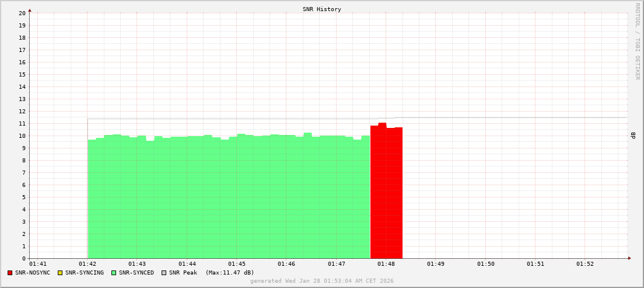
Task: Click the 20 value on y-axis
Action: (22, 13)
